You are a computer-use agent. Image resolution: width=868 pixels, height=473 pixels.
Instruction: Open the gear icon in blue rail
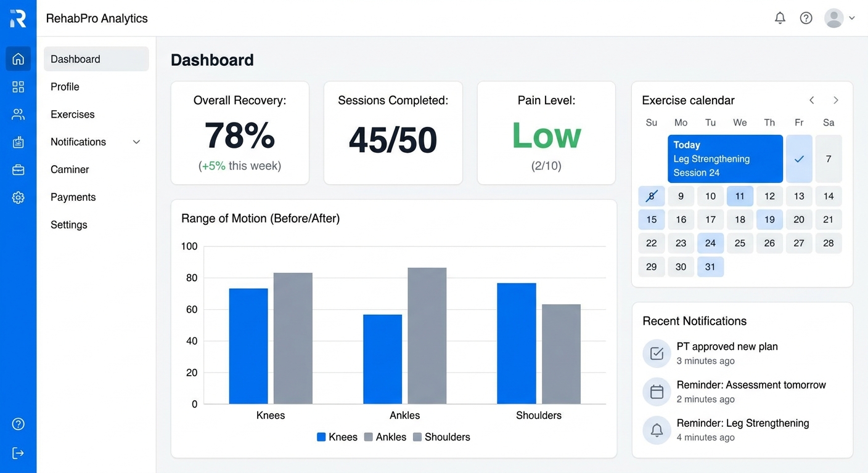[x=18, y=198]
